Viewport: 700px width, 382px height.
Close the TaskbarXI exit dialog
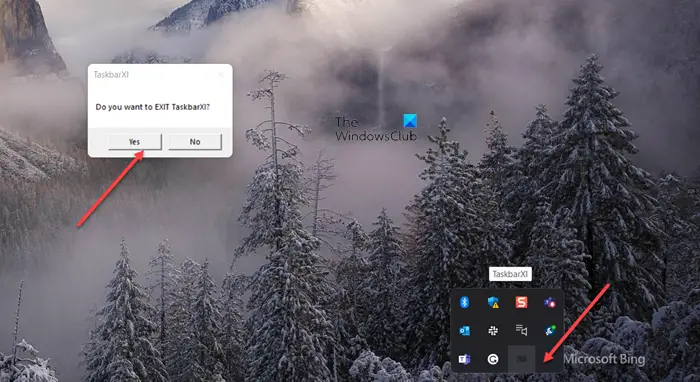[221, 75]
